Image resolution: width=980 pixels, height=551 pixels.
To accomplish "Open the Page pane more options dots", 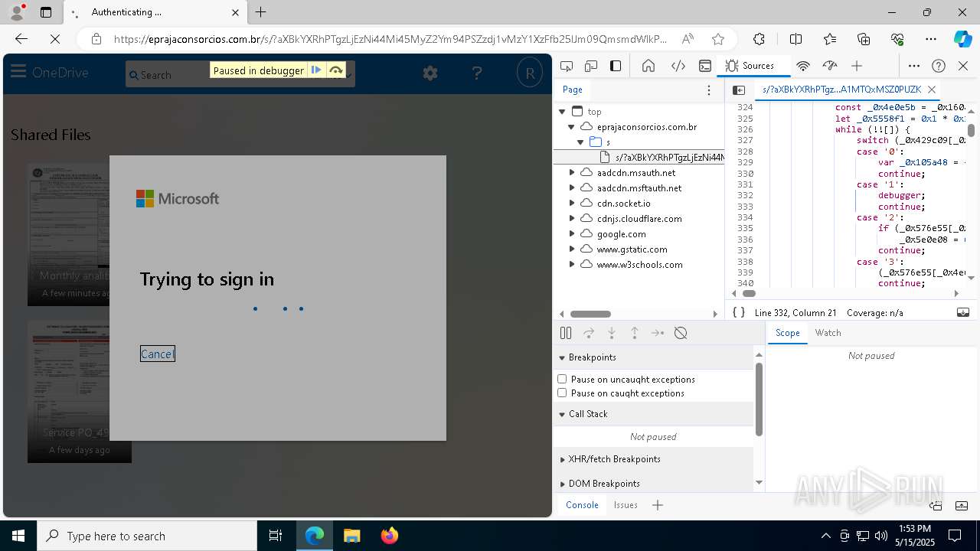I will tap(709, 90).
